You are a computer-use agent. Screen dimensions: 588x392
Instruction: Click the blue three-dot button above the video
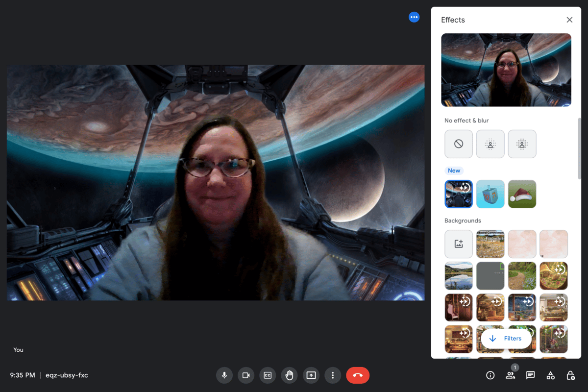(414, 17)
